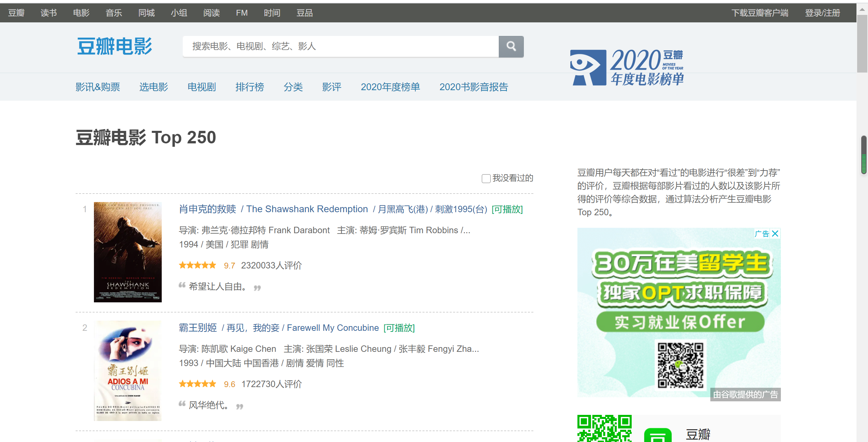Click the magnifier search button
The height and width of the screenshot is (442, 868).
tap(511, 46)
